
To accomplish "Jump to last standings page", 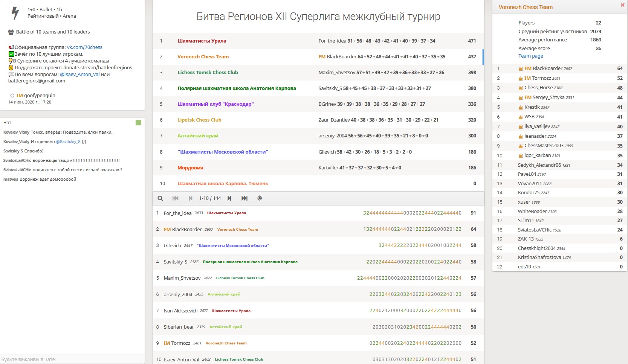I will 244,198.
